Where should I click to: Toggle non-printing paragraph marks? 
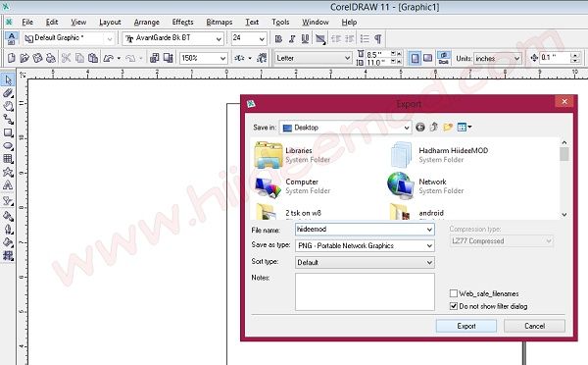click(378, 38)
